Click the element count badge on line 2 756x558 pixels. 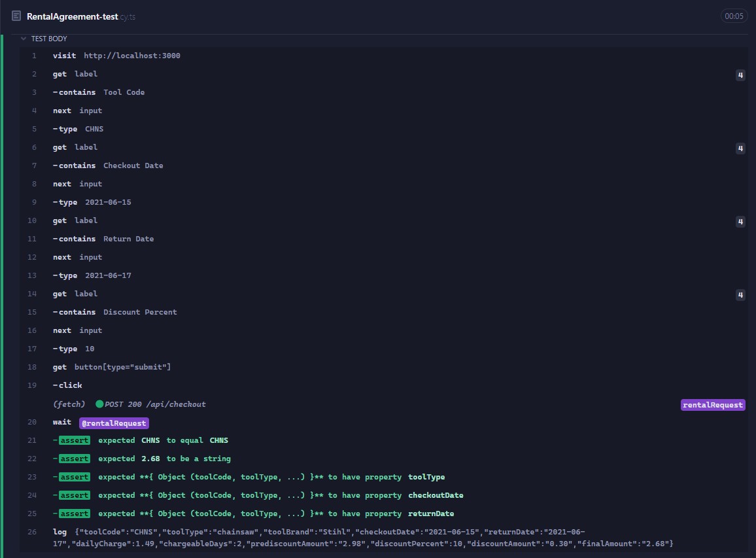[740, 75]
